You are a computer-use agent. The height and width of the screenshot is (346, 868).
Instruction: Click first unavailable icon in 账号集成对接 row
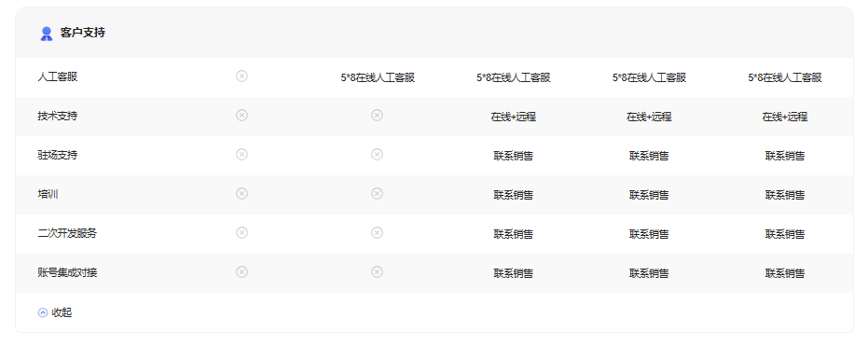[x=241, y=271]
